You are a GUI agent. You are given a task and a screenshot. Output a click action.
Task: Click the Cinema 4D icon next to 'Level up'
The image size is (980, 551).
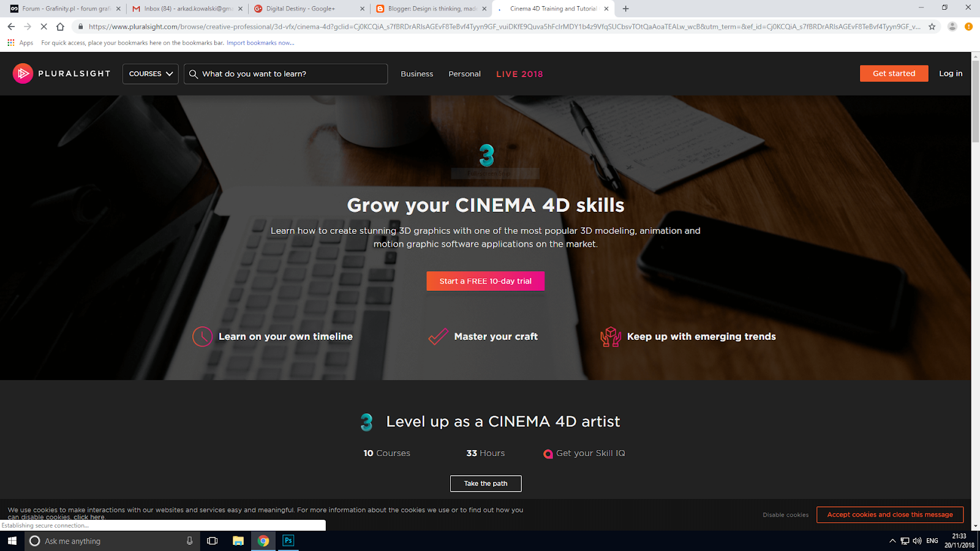point(367,422)
